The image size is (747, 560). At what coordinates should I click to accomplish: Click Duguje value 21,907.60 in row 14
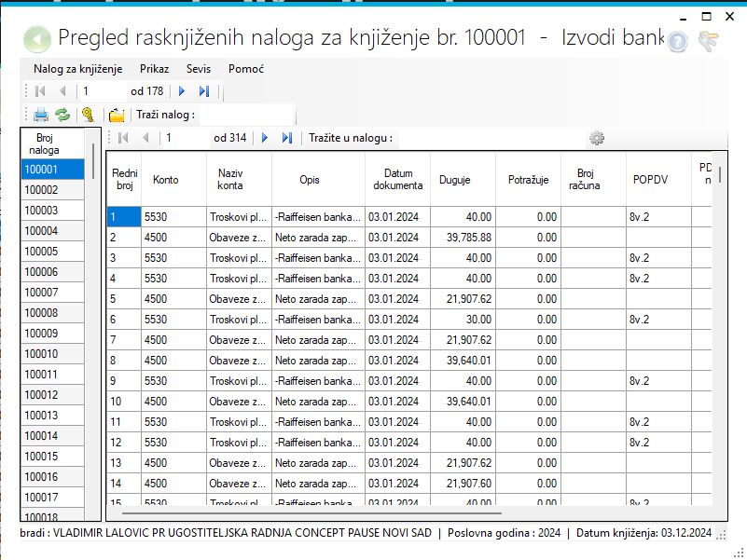click(463, 484)
